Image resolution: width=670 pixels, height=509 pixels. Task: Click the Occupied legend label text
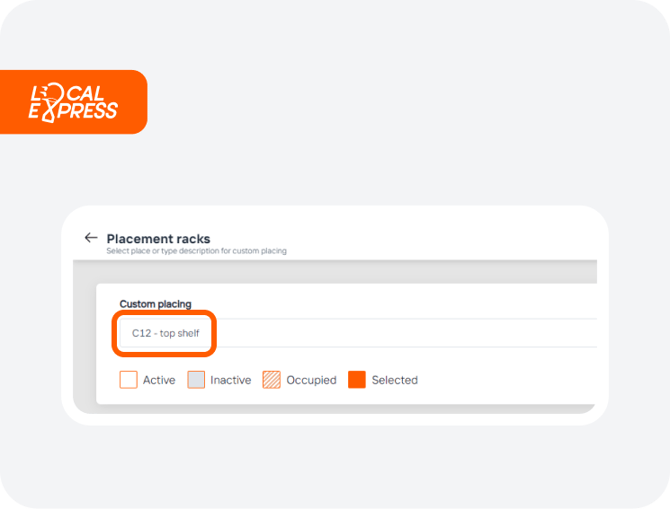311,380
